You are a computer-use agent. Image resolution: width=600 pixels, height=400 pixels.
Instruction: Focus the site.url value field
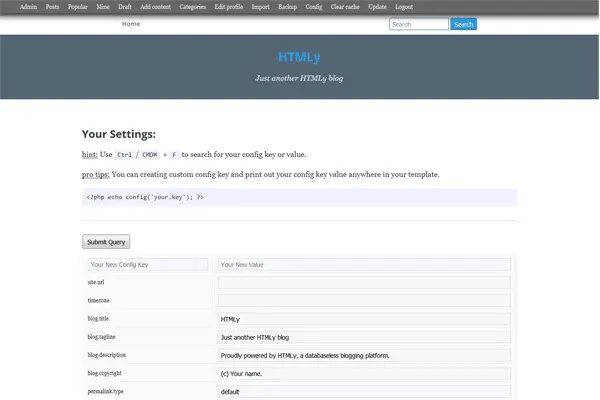364,283
